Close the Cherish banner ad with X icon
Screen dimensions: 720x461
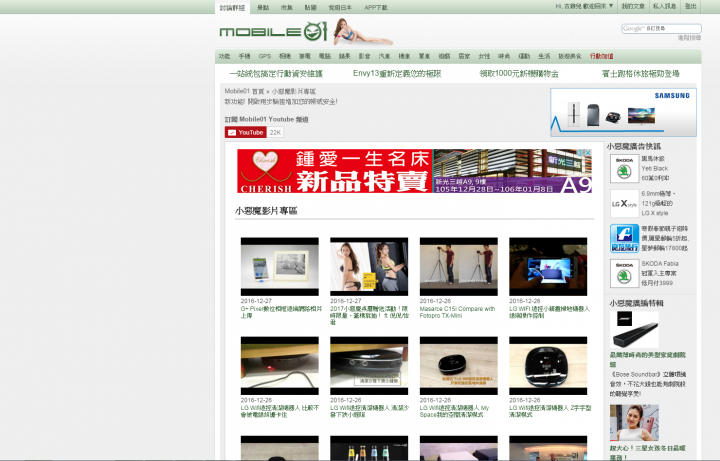588,152
